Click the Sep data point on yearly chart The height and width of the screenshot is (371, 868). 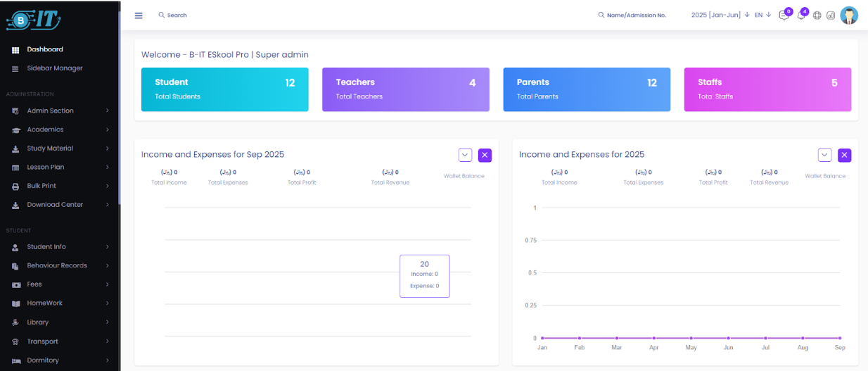[x=840, y=339]
